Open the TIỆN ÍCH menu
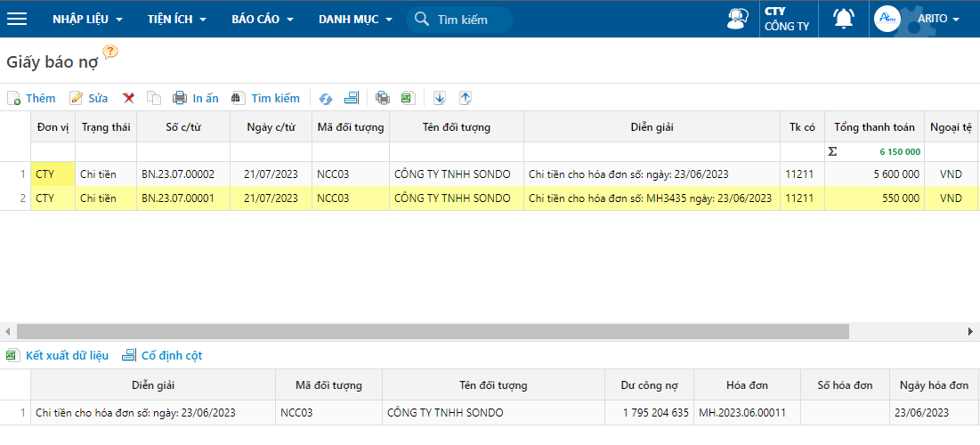This screenshot has width=980, height=445. [177, 19]
